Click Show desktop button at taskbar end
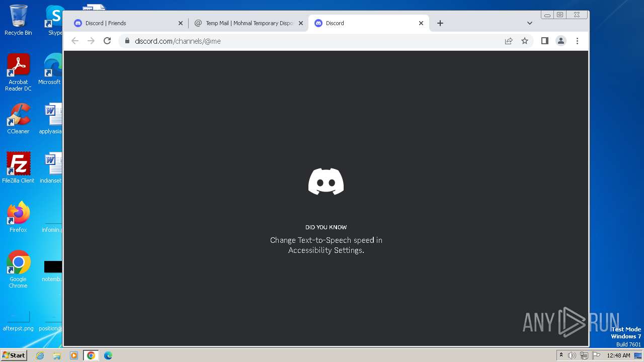The image size is (644, 362). tap(638, 355)
